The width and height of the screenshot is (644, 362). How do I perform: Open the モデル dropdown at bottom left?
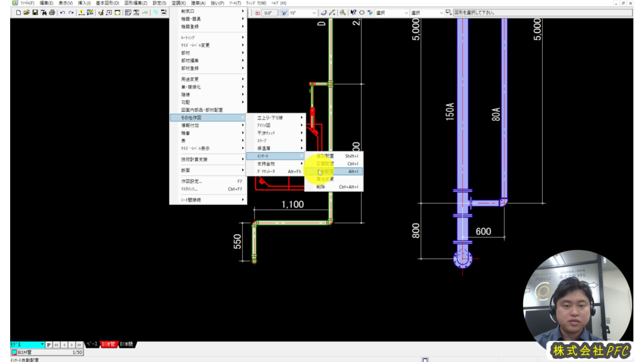coord(43,345)
